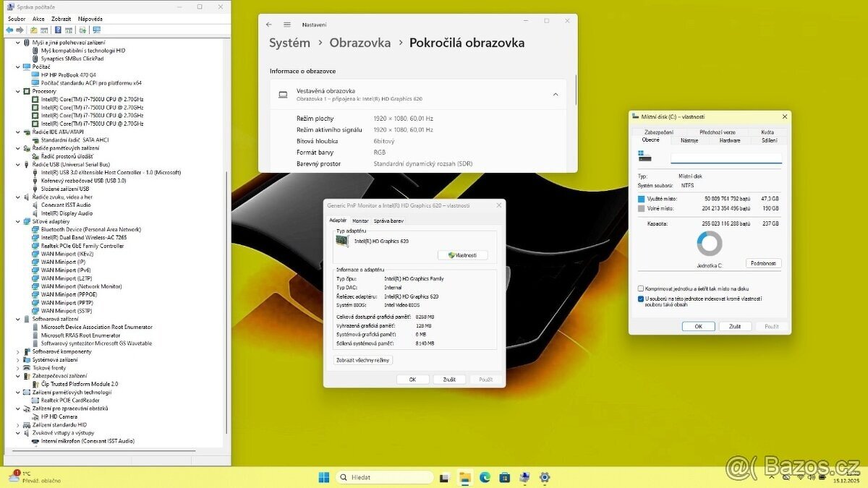The image size is (868, 488).
Task: Click the Settings gear icon on the taskbar
Action: pyautogui.click(x=545, y=477)
